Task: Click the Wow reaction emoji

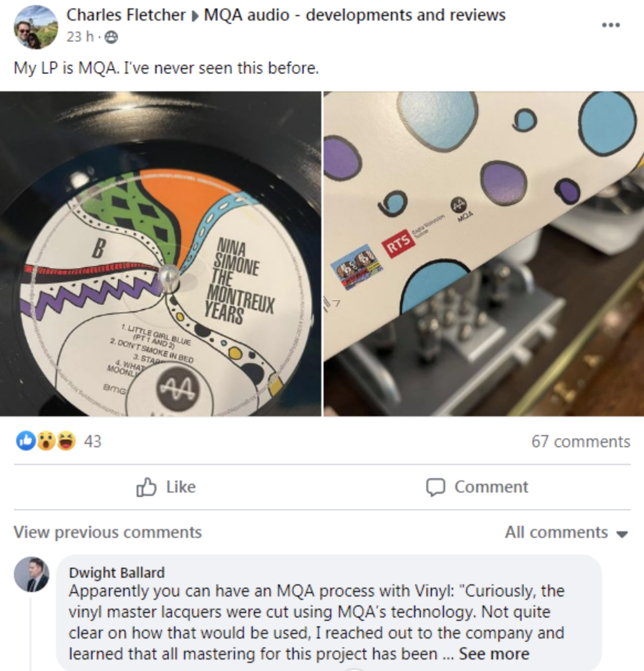Action: (x=46, y=440)
